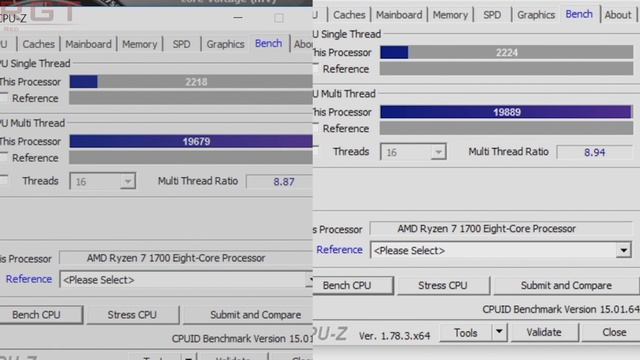Open Graphics tab in right CPU-Z window

tap(536, 15)
